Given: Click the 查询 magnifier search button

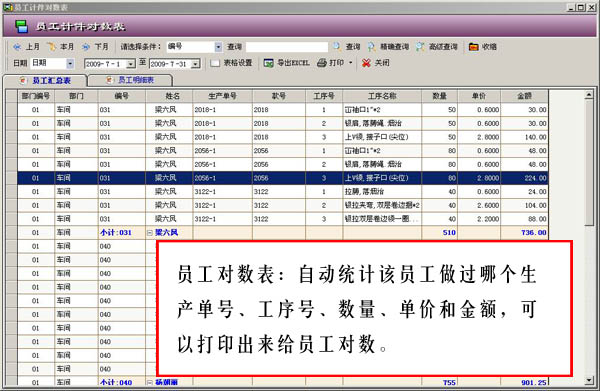Looking at the screenshot, I should (347, 47).
